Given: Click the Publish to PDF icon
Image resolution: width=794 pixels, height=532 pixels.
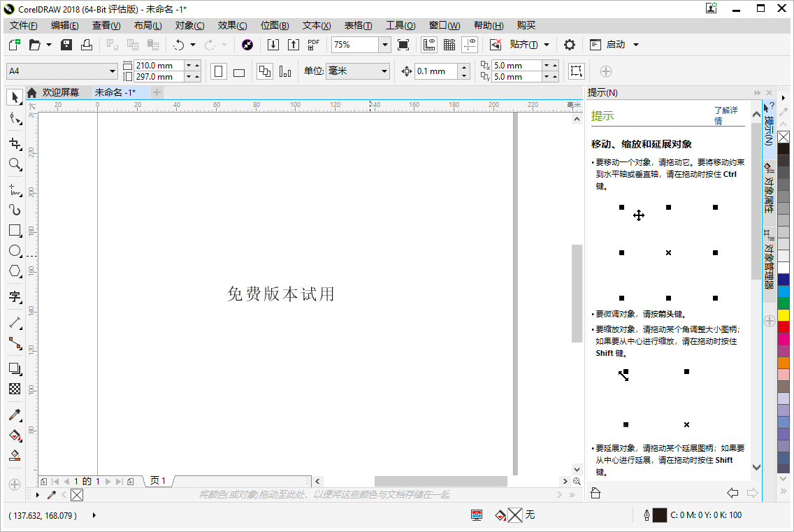Looking at the screenshot, I should (x=313, y=45).
